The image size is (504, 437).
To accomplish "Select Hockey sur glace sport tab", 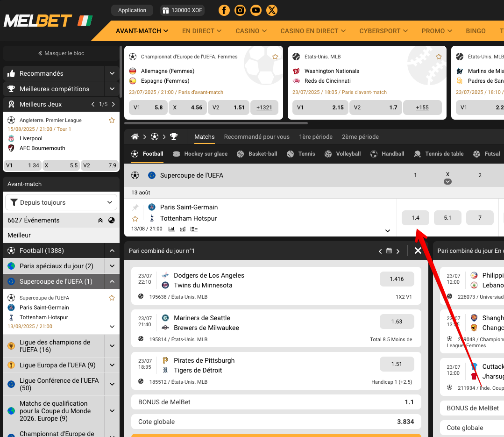I will coord(200,154).
